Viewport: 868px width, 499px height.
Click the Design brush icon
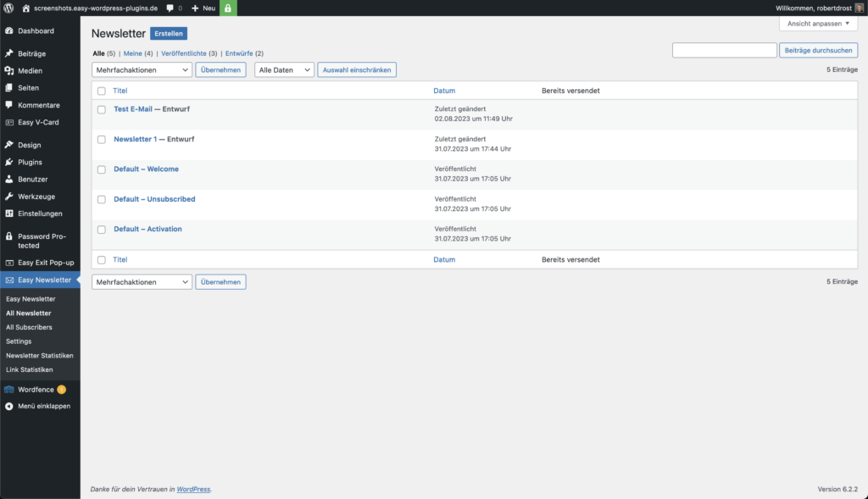[x=8, y=145]
